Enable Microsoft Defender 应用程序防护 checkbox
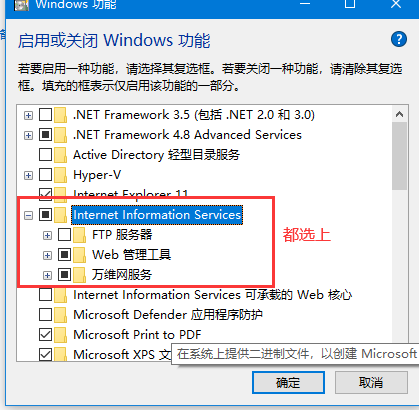 pos(45,315)
